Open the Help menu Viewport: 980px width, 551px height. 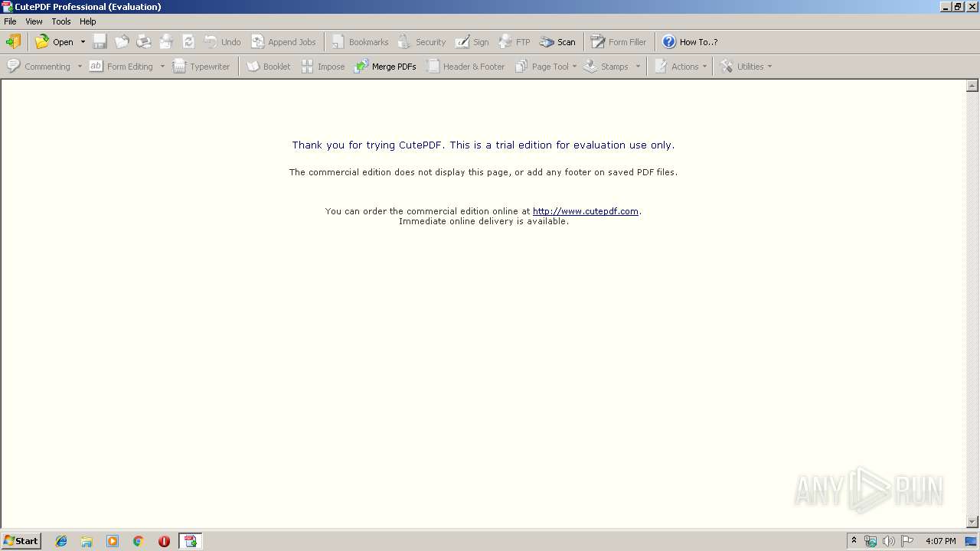coord(88,21)
